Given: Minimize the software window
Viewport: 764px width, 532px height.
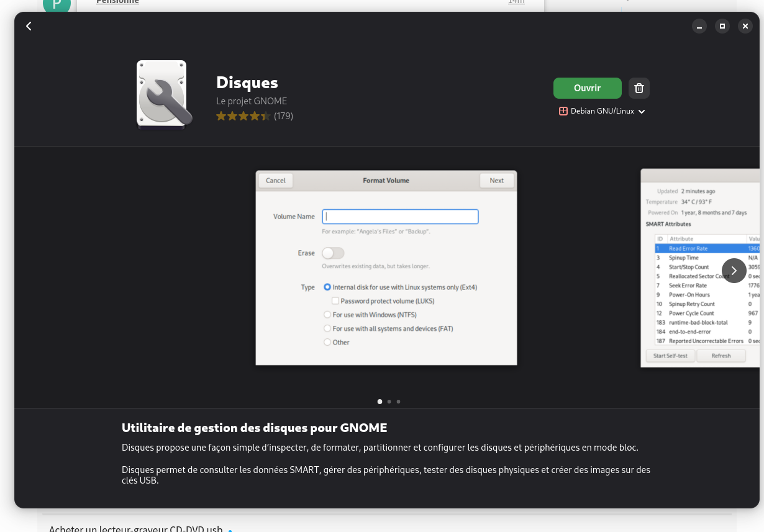Looking at the screenshot, I should pyautogui.click(x=699, y=26).
